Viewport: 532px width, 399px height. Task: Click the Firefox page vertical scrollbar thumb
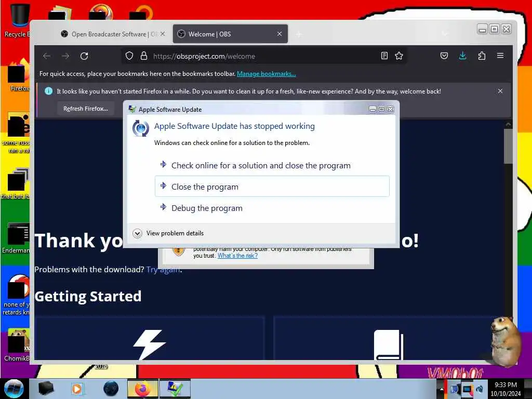[x=508, y=146]
